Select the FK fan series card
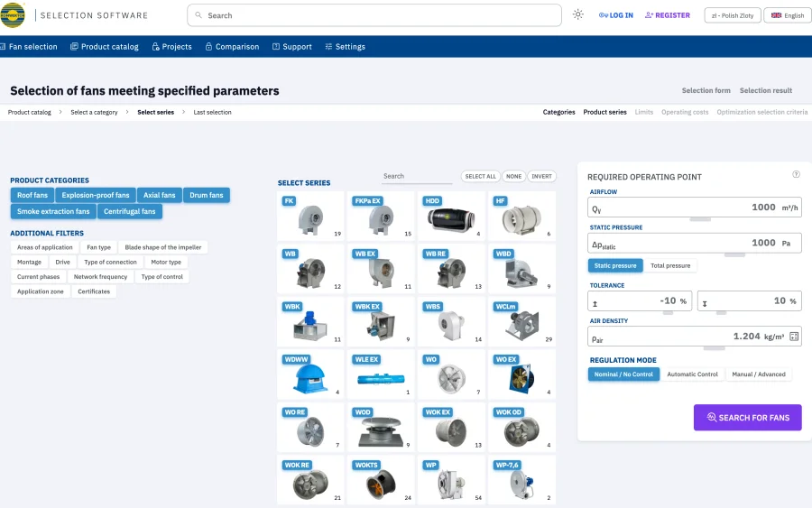 [x=310, y=216]
